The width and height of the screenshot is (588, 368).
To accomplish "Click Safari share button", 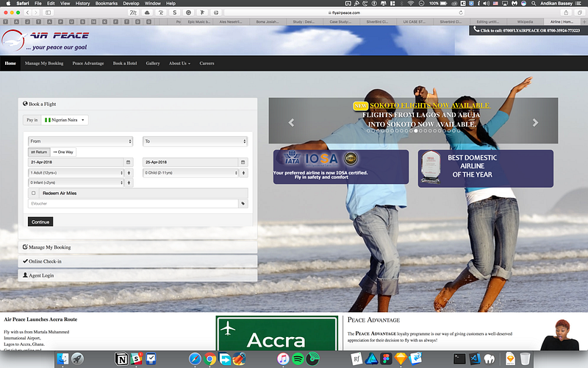I will point(566,13).
